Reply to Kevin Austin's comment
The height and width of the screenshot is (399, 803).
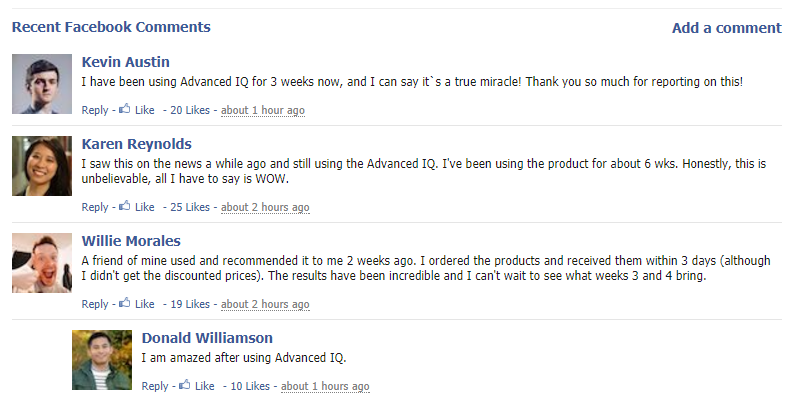95,110
